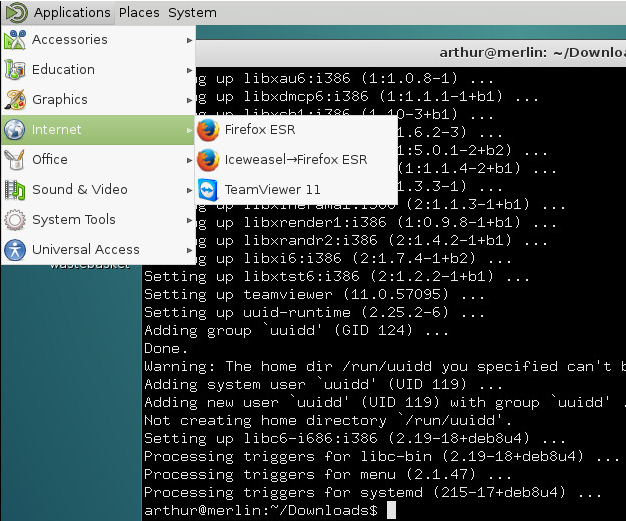This screenshot has height=521, width=626.
Task: Click the Education flask icon
Action: point(15,69)
